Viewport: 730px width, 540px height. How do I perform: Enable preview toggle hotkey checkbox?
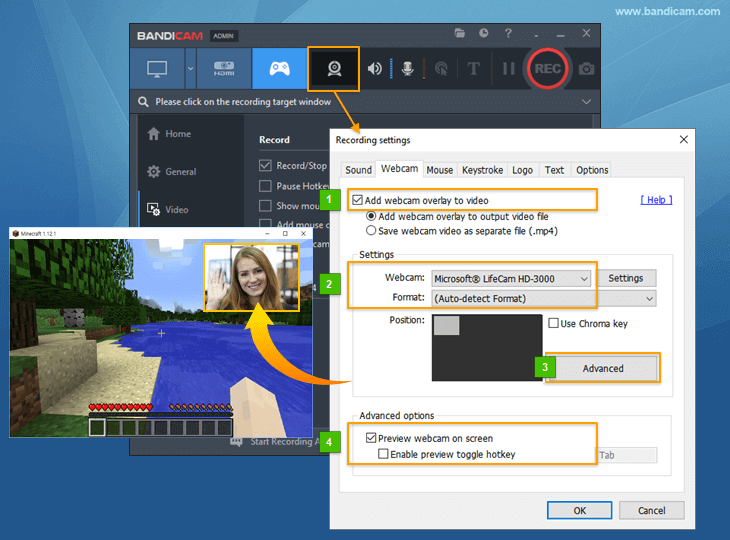pos(383,454)
